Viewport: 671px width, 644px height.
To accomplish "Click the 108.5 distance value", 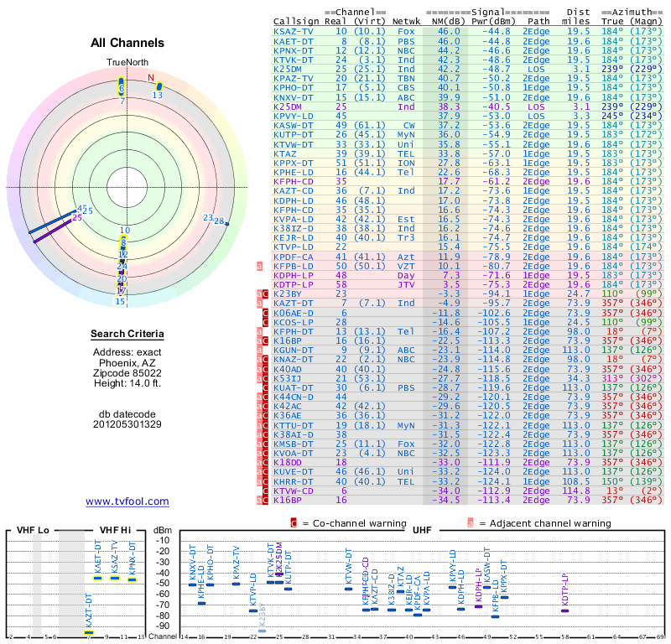I will [x=576, y=481].
